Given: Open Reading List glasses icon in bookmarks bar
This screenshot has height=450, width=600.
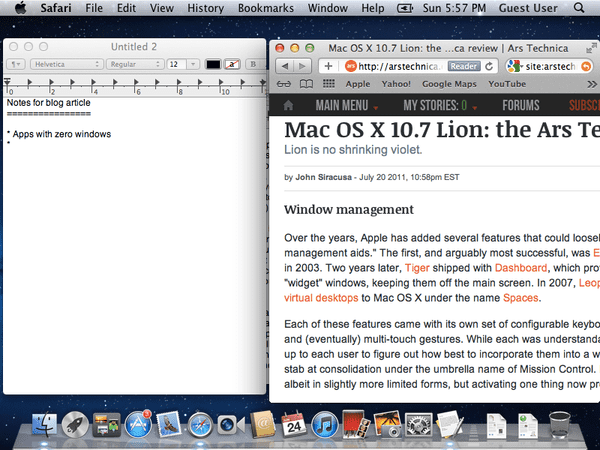Looking at the screenshot, I should 284,84.
